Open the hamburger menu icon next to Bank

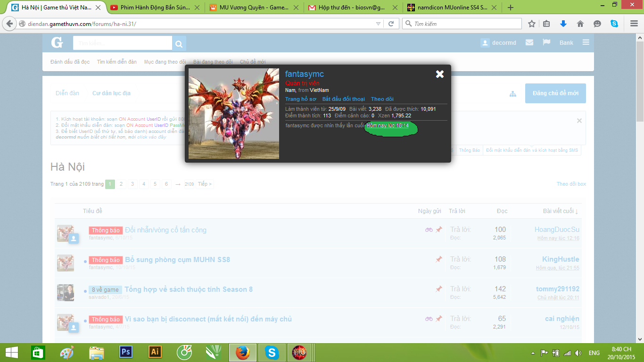(x=586, y=42)
